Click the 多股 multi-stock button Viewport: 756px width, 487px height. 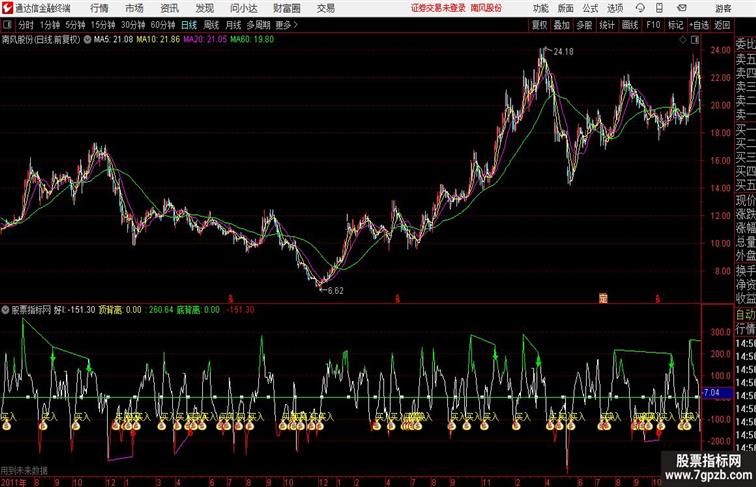tap(584, 25)
